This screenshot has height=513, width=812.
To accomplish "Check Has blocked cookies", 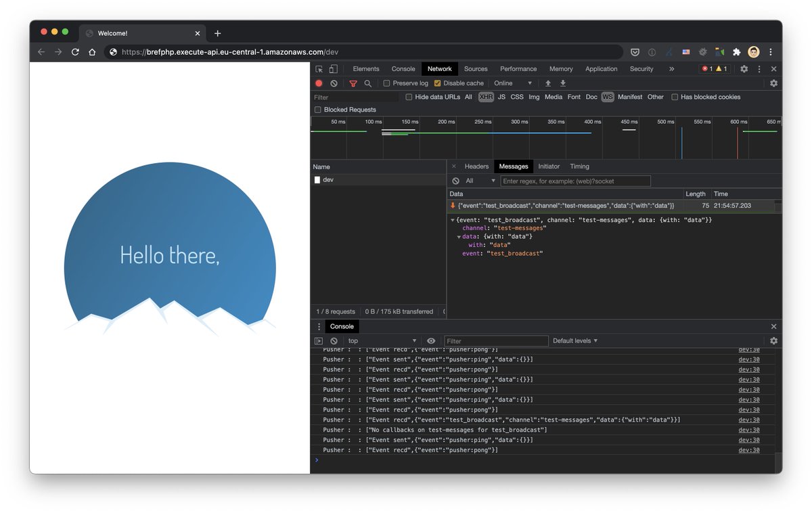I will tap(675, 97).
